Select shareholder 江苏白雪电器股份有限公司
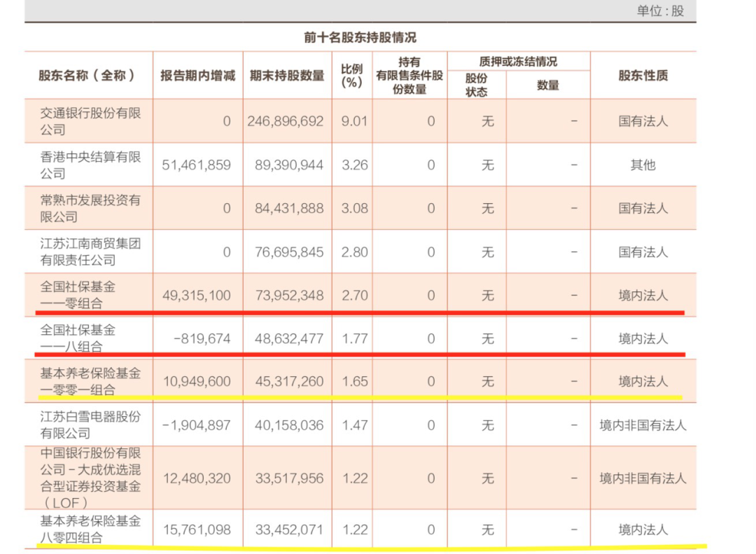The height and width of the screenshot is (554, 756). coord(90,425)
